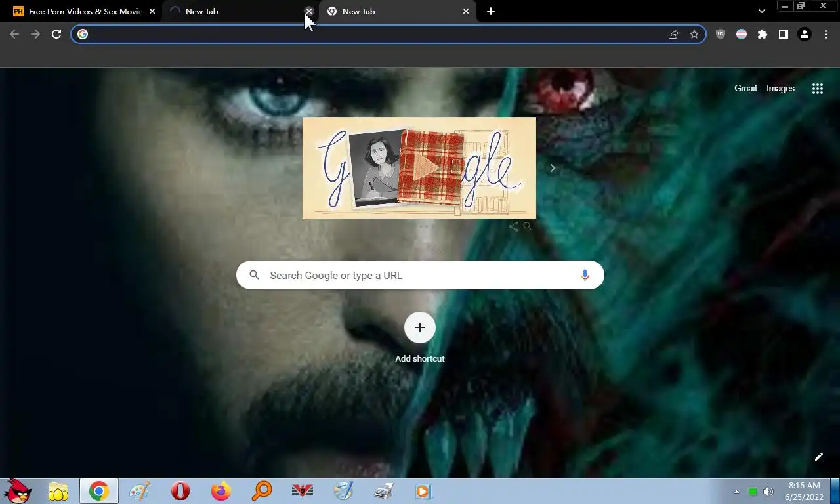The image size is (840, 504).
Task: Open the Extensions puzzle-piece menu
Action: (763, 34)
